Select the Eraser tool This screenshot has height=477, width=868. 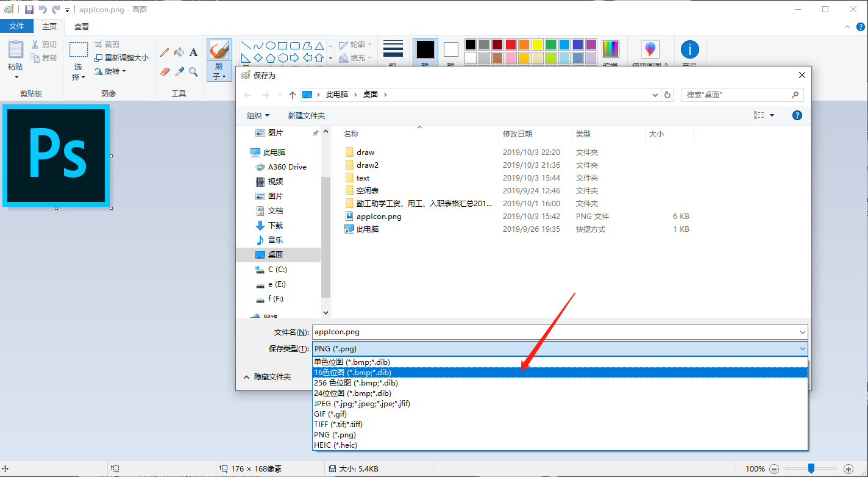(165, 71)
